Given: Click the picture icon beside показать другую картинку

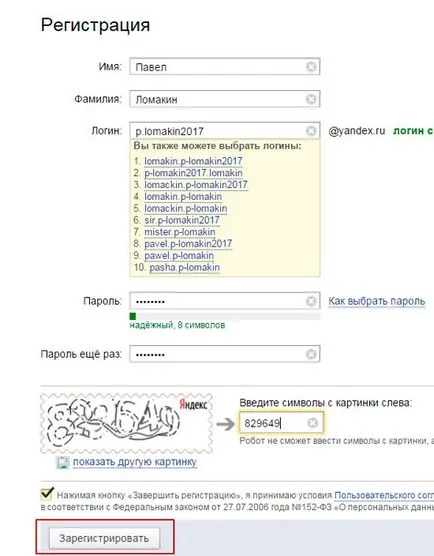Looking at the screenshot, I should (63, 462).
